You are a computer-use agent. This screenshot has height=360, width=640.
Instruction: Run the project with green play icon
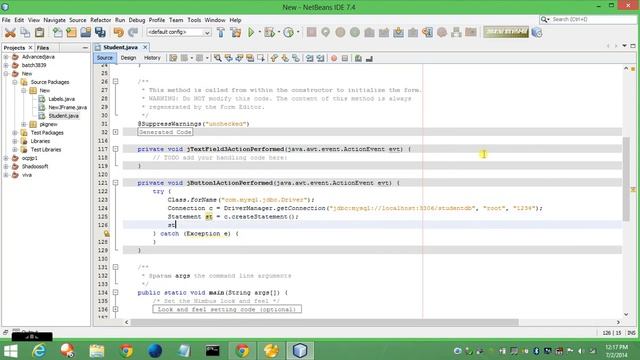tap(251, 32)
